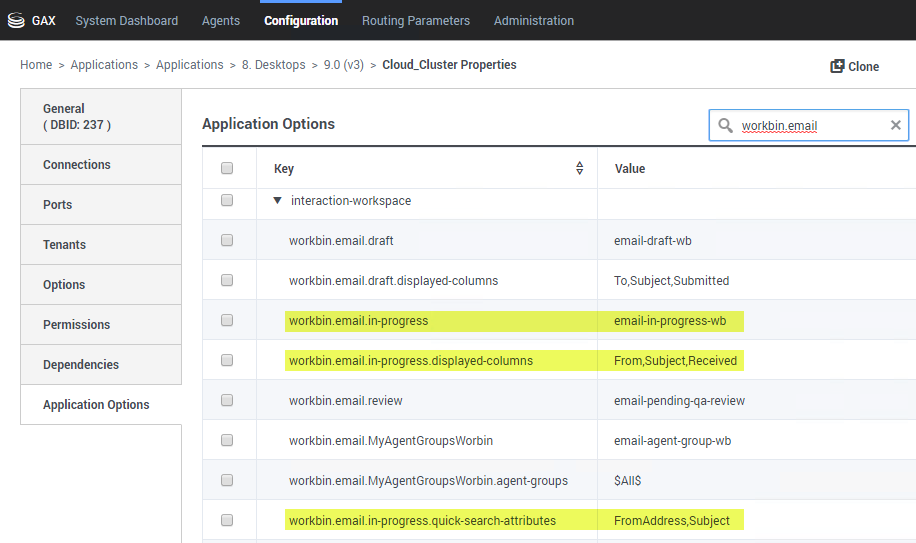Tick checkbox for workbin.email.in-progress.quick-search-attributes
Image resolution: width=916 pixels, height=543 pixels.
[227, 520]
